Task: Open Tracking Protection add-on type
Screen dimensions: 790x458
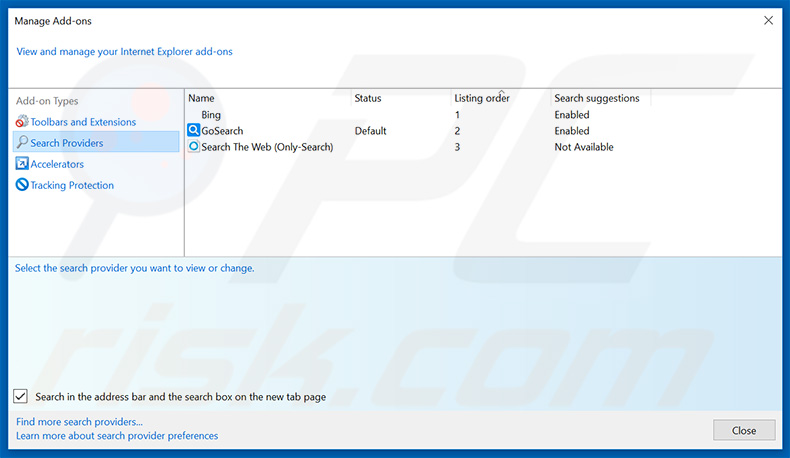Action: (x=72, y=185)
